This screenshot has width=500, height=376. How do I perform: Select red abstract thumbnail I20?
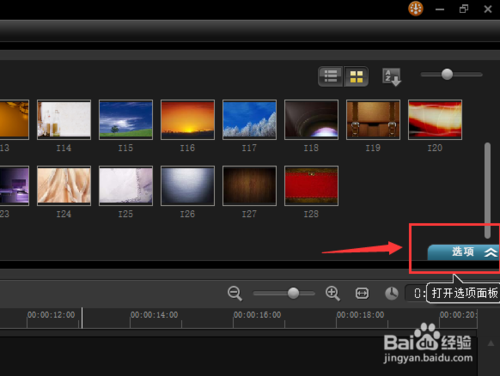tap(435, 119)
